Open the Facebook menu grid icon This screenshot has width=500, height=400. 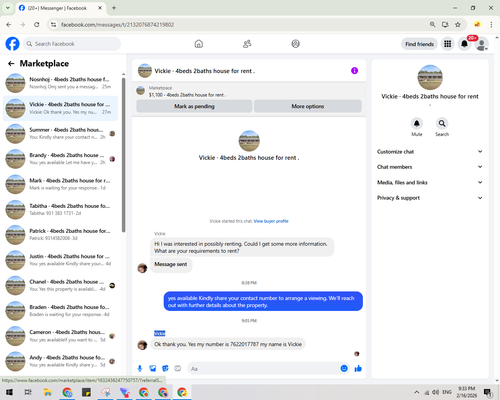[x=448, y=44]
